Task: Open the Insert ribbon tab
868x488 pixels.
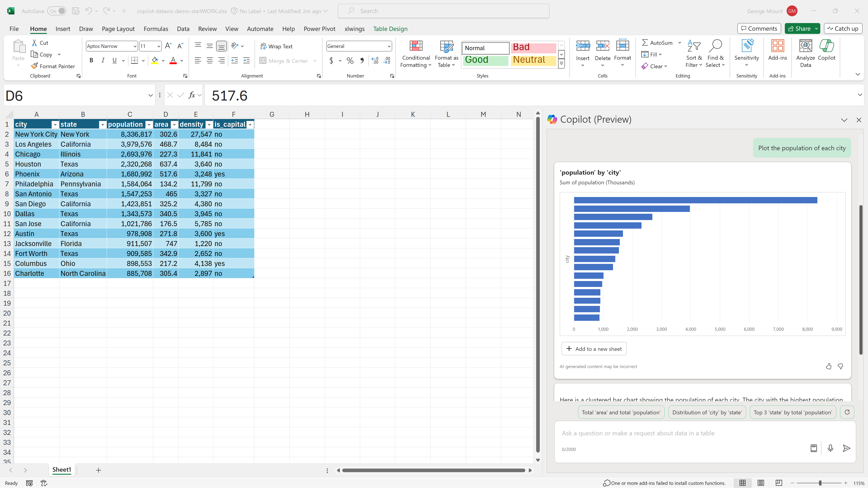Action: 63,29
